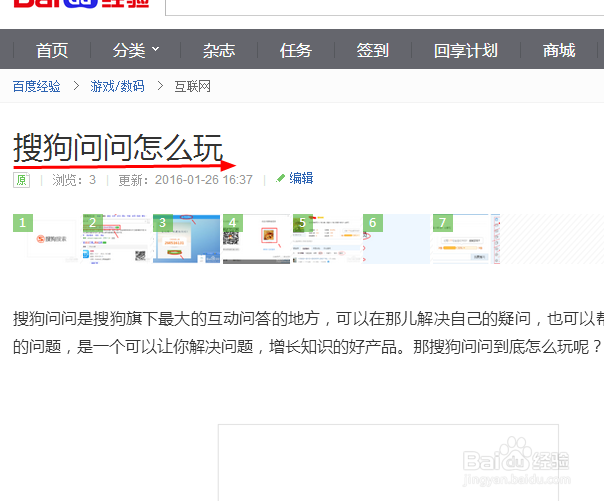Open step 1 thumbnail with Sogou logo
This screenshot has width=604, height=501.
point(48,239)
